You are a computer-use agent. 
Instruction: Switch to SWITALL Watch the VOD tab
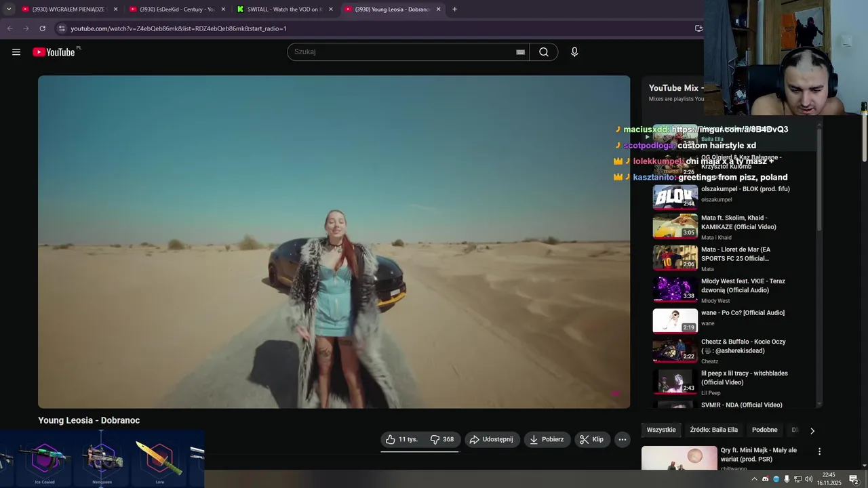279,9
